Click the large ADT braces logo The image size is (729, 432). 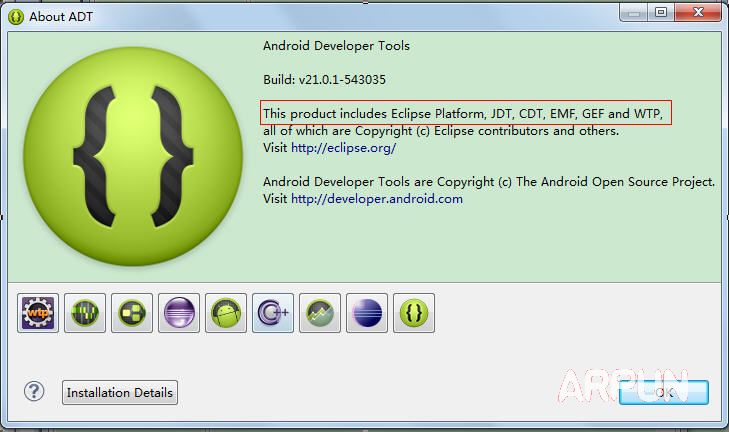133,156
